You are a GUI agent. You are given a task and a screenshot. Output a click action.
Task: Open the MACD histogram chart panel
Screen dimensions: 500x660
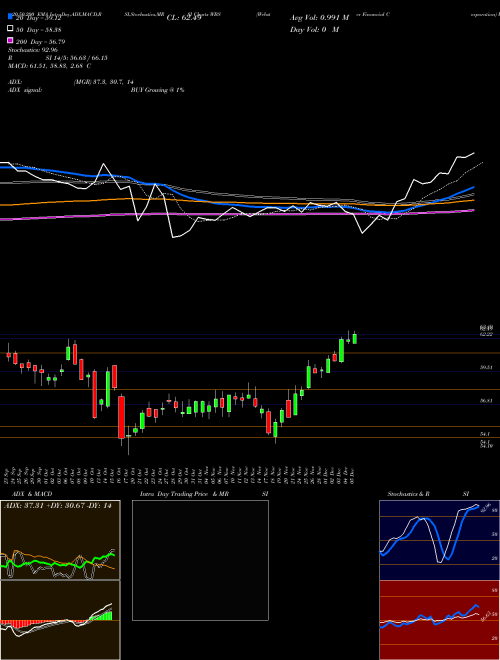click(60, 620)
